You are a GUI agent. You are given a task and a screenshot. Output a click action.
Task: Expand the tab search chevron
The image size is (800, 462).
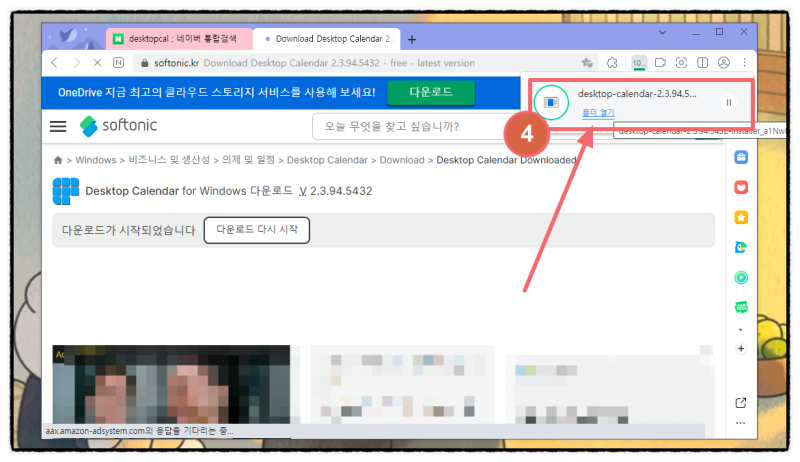pos(662,32)
